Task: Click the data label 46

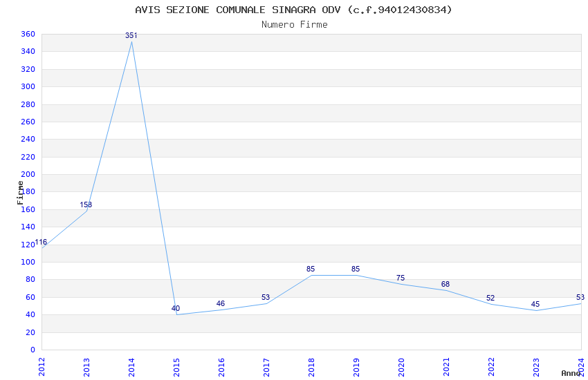Action: [221, 303]
